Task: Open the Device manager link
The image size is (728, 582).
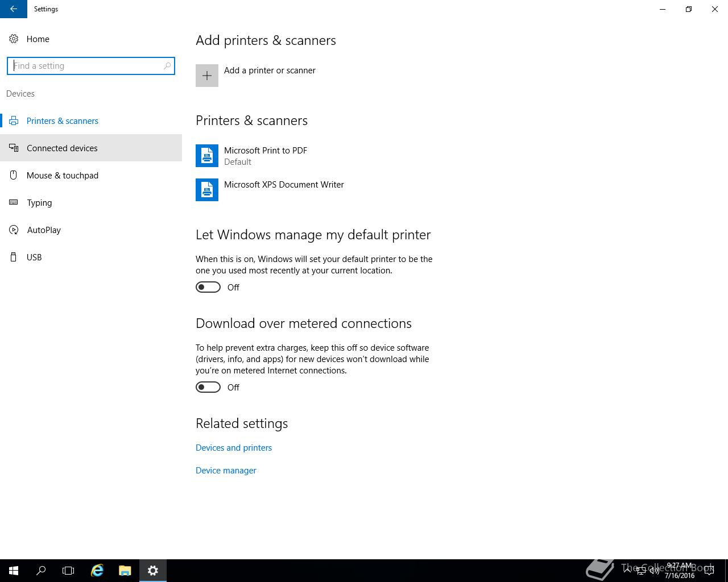Action: [226, 471]
